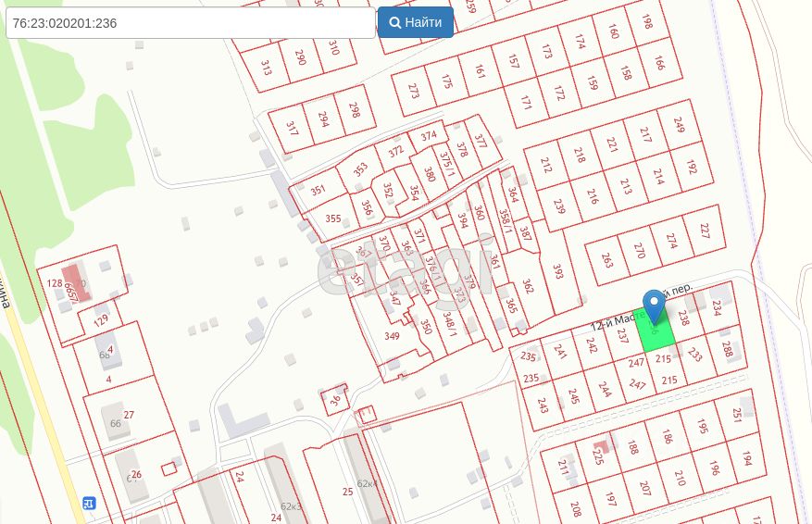Select parcel labeled 216
The image size is (812, 524).
coord(593,196)
